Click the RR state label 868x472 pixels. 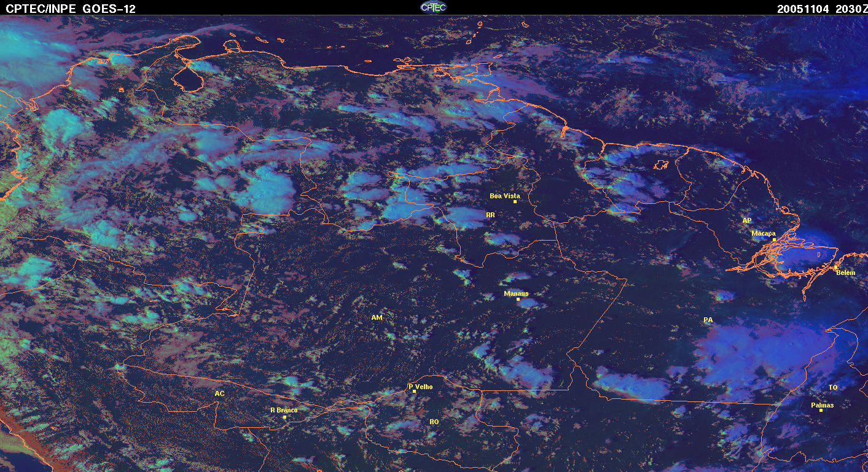point(490,215)
